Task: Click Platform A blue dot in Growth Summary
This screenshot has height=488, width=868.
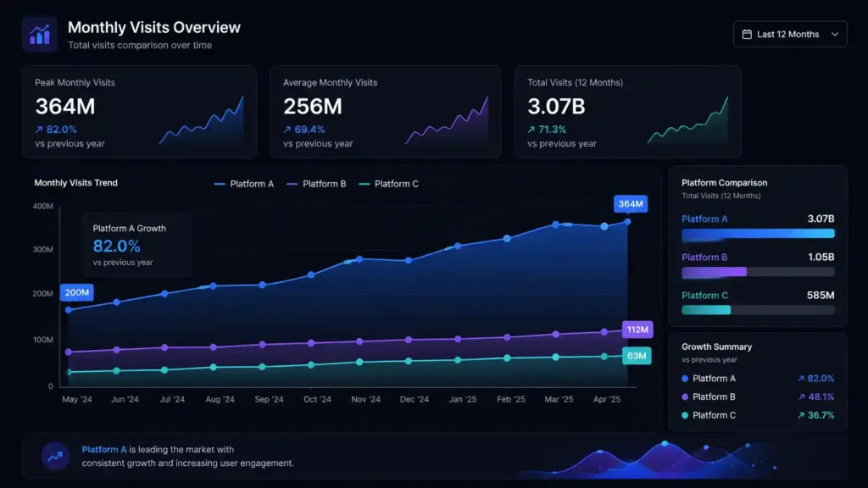Action: 685,379
